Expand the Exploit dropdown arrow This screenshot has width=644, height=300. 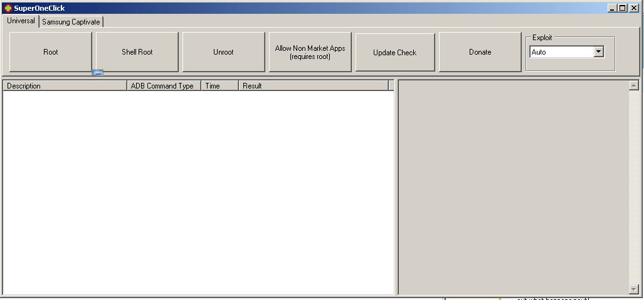(599, 52)
